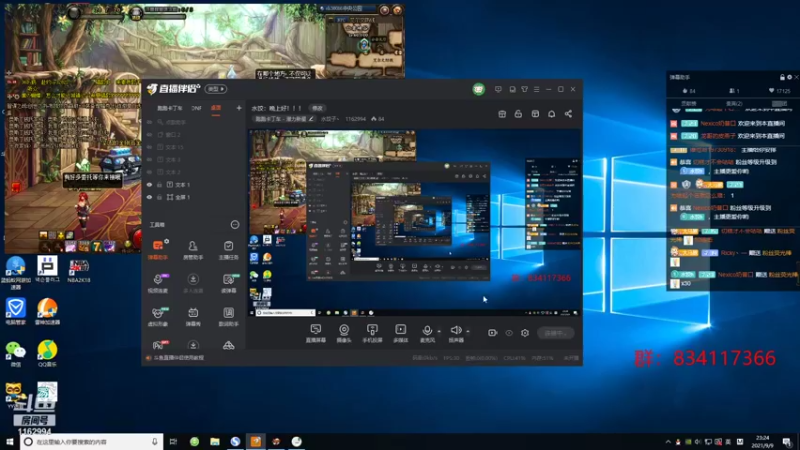Image resolution: width=800 pixels, height=450 pixels.
Task: Add 摄像头 camera source
Action: [344, 333]
